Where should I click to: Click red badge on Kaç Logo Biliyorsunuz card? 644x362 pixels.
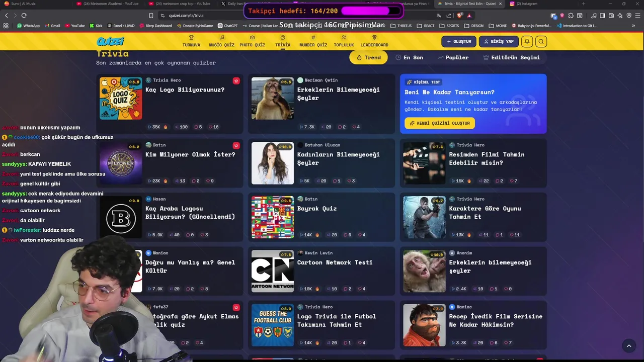pos(236,80)
